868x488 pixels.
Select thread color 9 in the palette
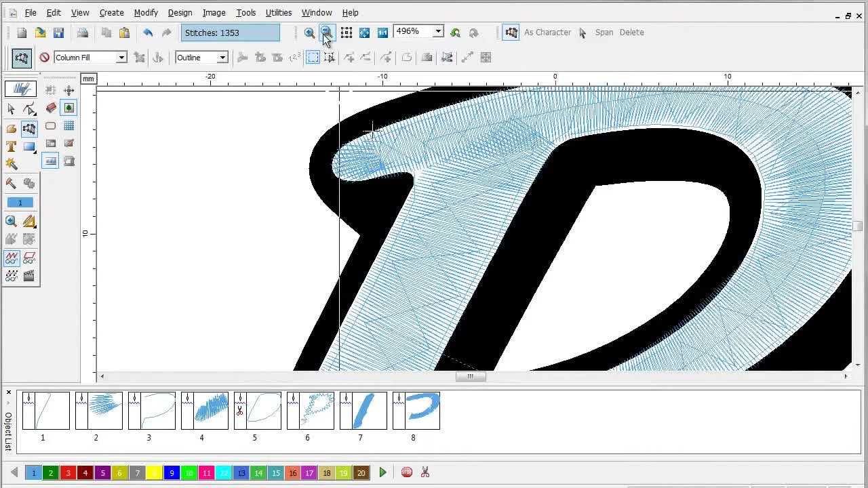click(x=172, y=472)
